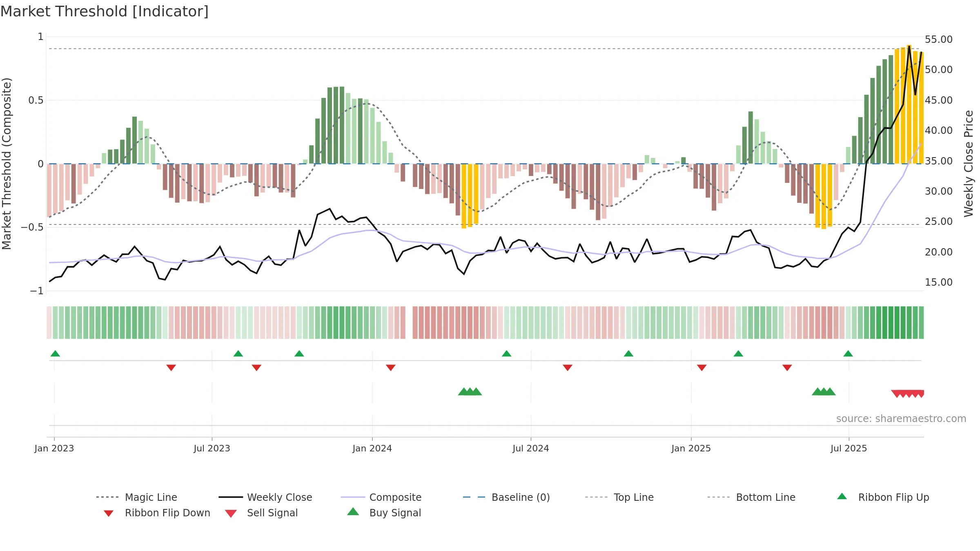Click the green flip-up triangle around Oct 2024
This screenshot has height=551, width=980.
tap(628, 353)
